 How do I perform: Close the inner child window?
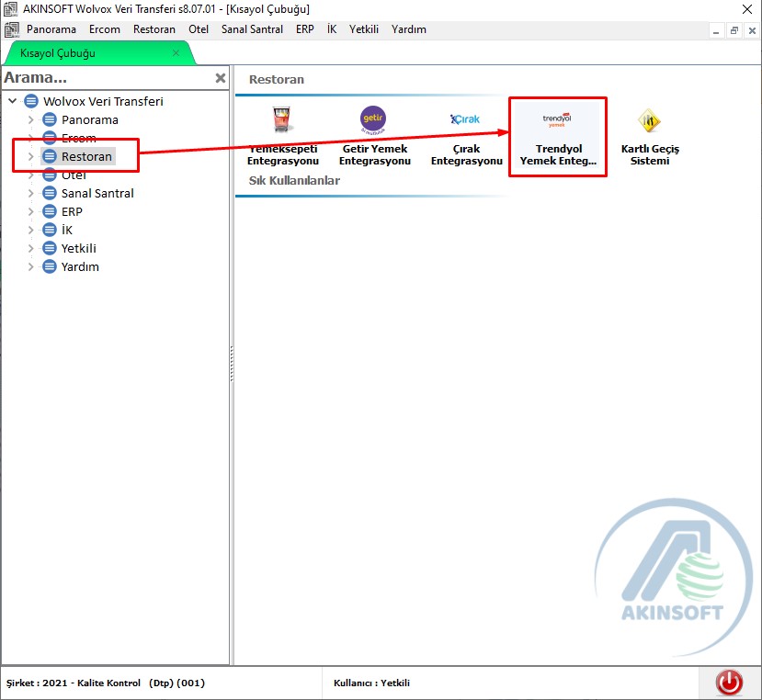(752, 31)
